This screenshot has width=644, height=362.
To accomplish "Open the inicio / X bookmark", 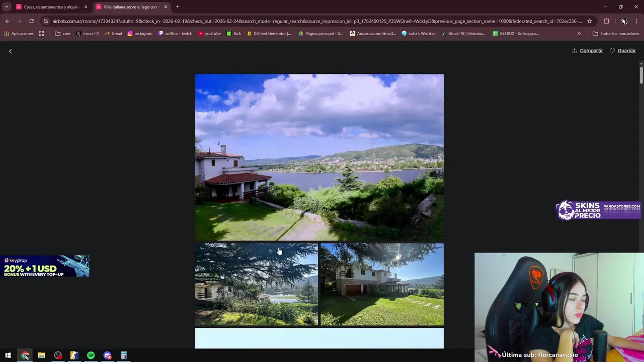I will pos(87,34).
